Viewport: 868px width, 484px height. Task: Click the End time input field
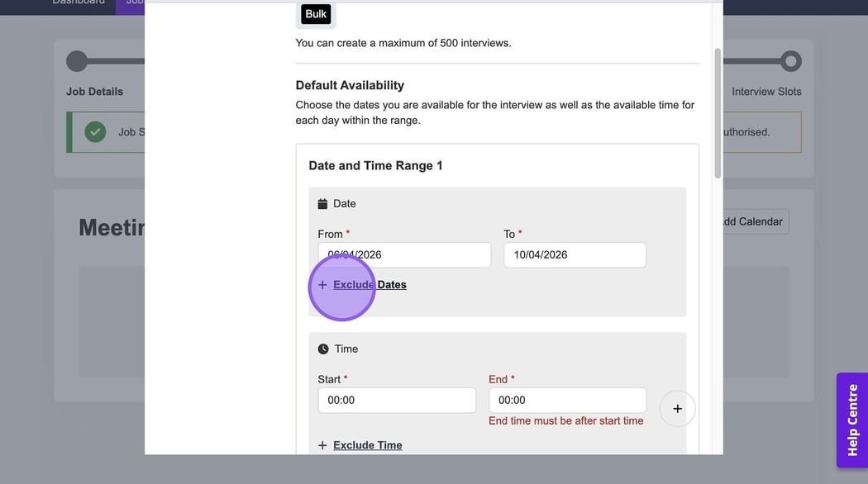point(567,401)
